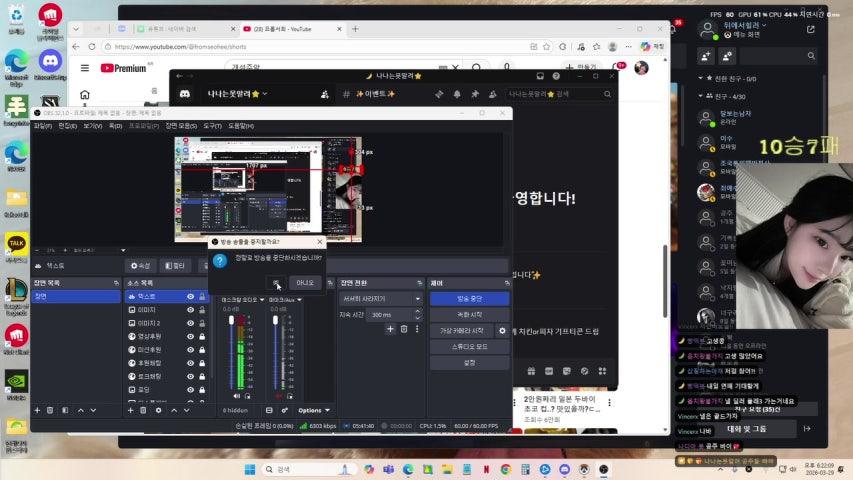Screen dimensions: 853x480
Task: Select the 장면 item in the scene list
Action: [x=76, y=297]
